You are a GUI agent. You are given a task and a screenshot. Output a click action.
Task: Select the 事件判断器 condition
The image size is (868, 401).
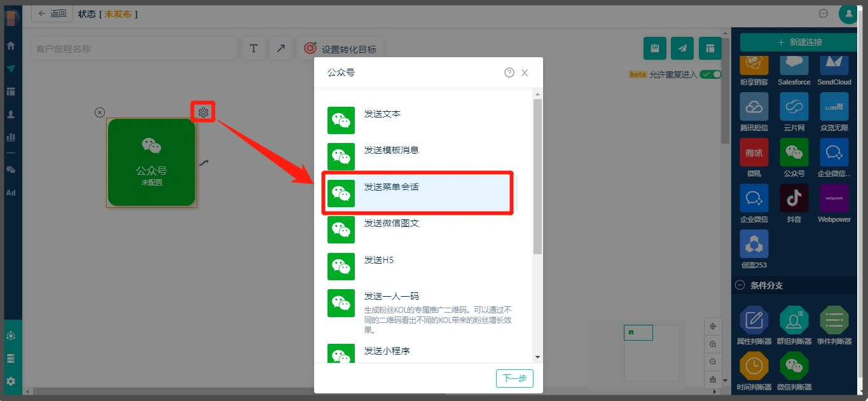[834, 325]
